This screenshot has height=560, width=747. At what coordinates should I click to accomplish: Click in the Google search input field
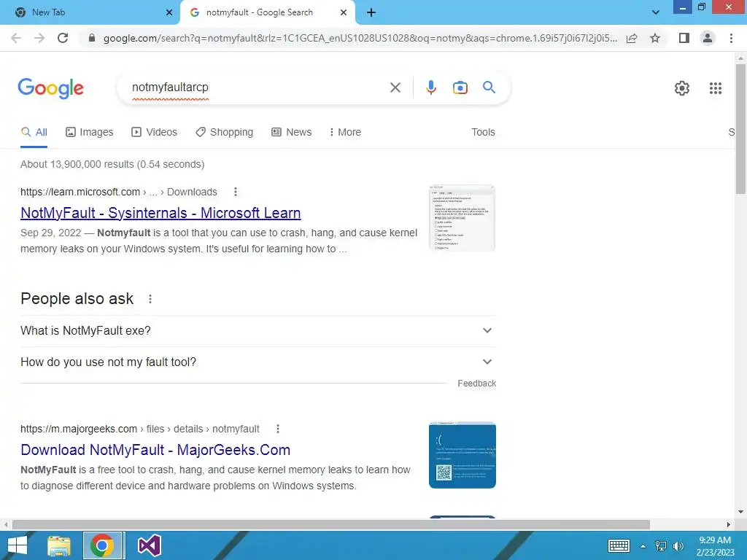coord(258,87)
